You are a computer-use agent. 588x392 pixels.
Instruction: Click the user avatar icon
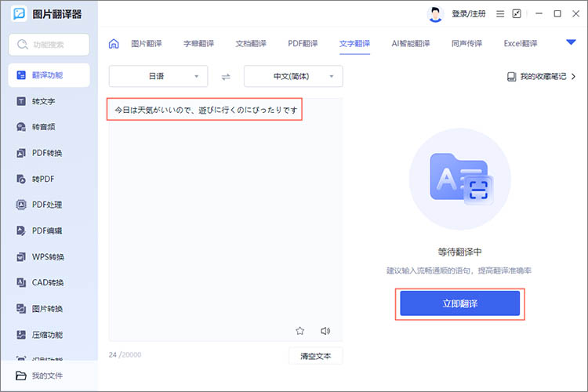pos(435,15)
